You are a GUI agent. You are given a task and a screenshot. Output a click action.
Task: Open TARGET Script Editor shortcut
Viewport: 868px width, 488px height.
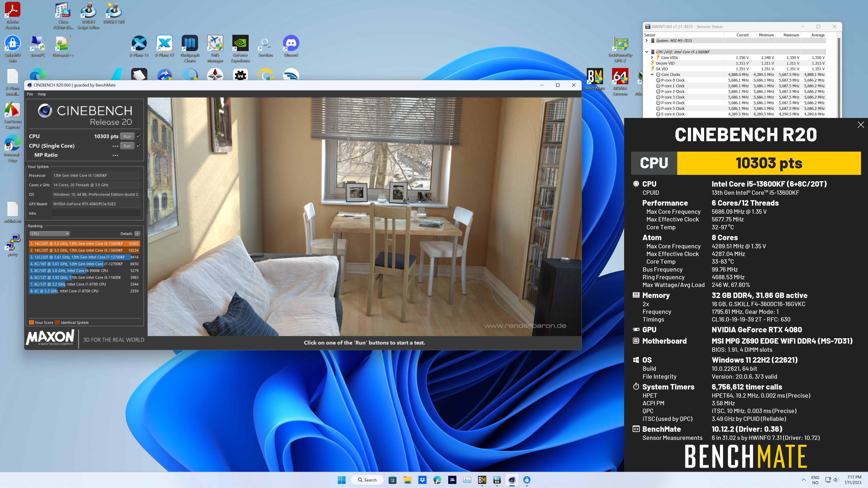point(88,16)
